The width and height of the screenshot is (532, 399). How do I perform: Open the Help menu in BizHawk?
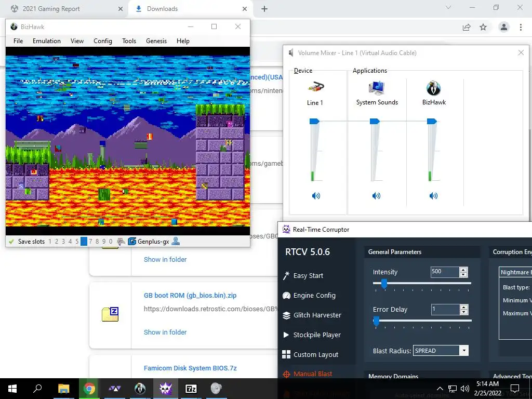click(x=183, y=41)
